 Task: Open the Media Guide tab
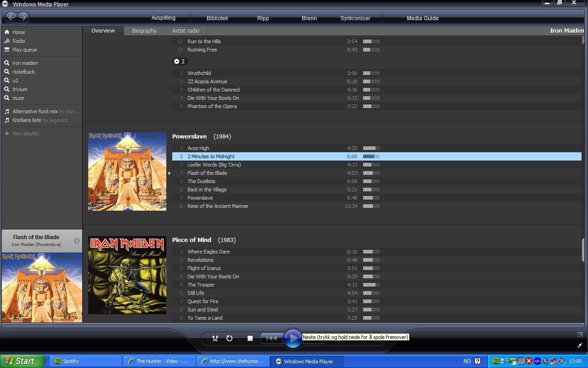point(423,18)
